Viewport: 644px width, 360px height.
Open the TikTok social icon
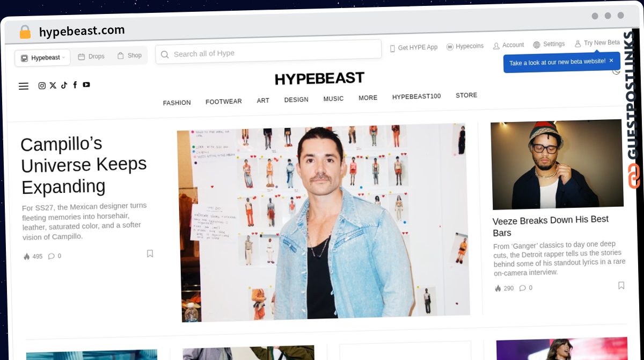[x=64, y=85]
